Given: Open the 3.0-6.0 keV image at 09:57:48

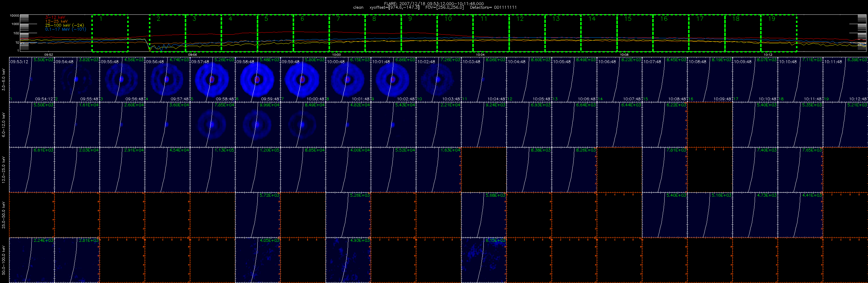Looking at the screenshot, I should tap(212, 79).
